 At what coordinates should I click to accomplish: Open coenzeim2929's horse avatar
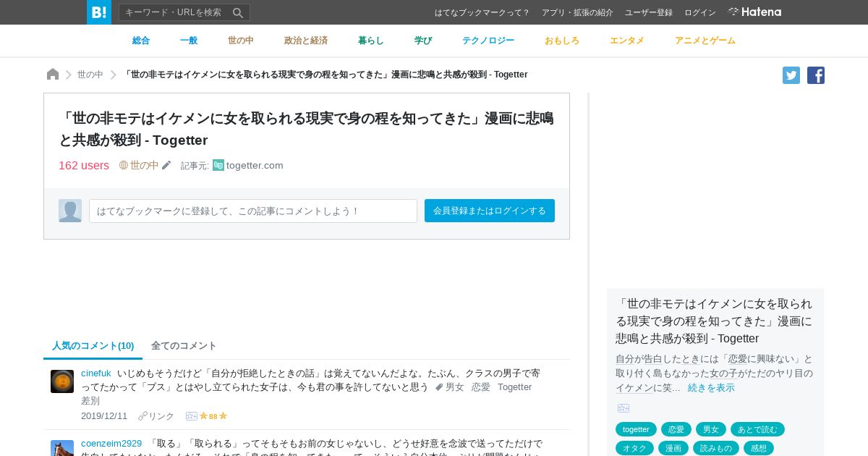62,448
